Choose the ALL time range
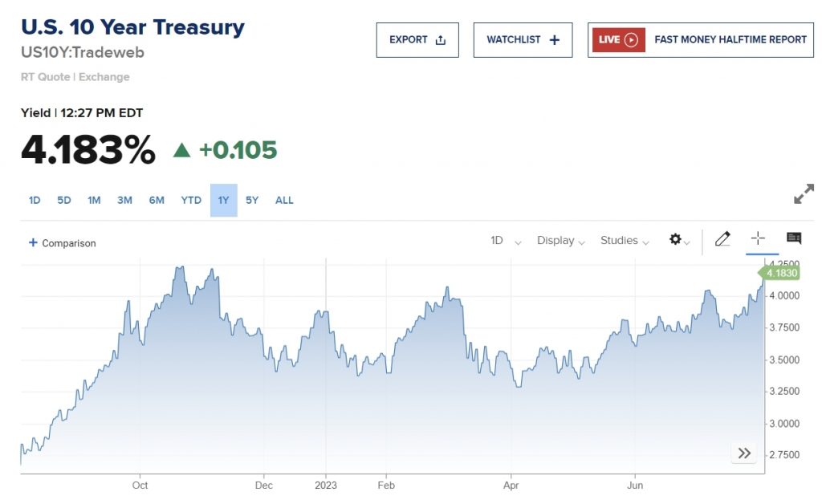This screenshot has width=822, height=504. click(x=284, y=200)
